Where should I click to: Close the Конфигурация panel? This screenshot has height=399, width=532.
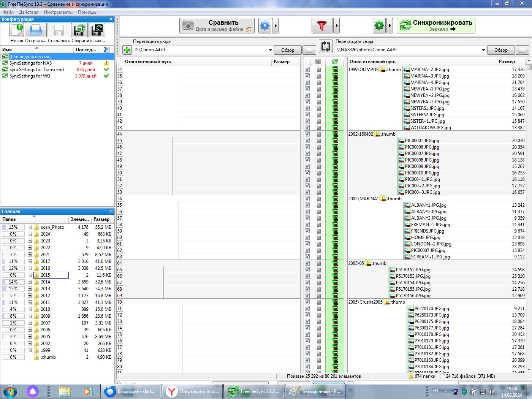point(111,19)
